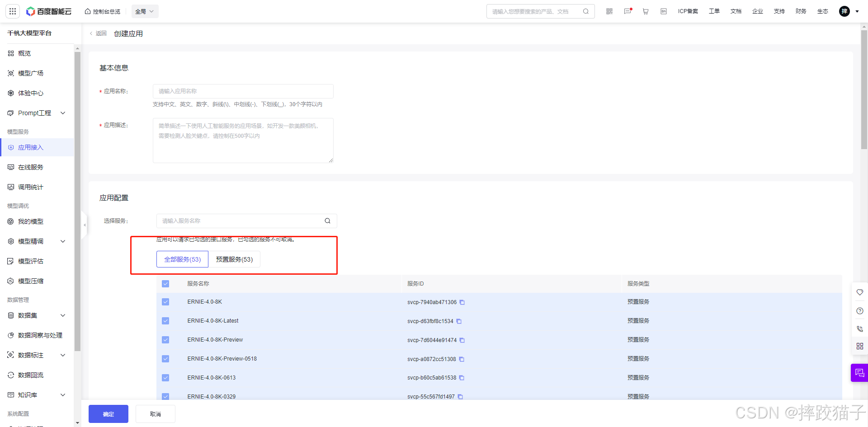
Task: Toggle the ERNIE-4.0-8K-Latest checkbox
Action: [165, 321]
